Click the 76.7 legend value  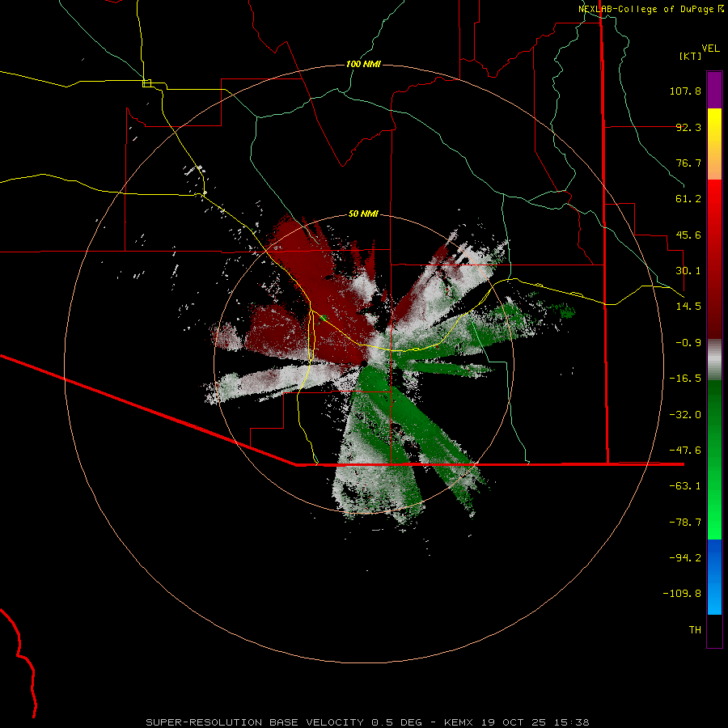tap(688, 163)
